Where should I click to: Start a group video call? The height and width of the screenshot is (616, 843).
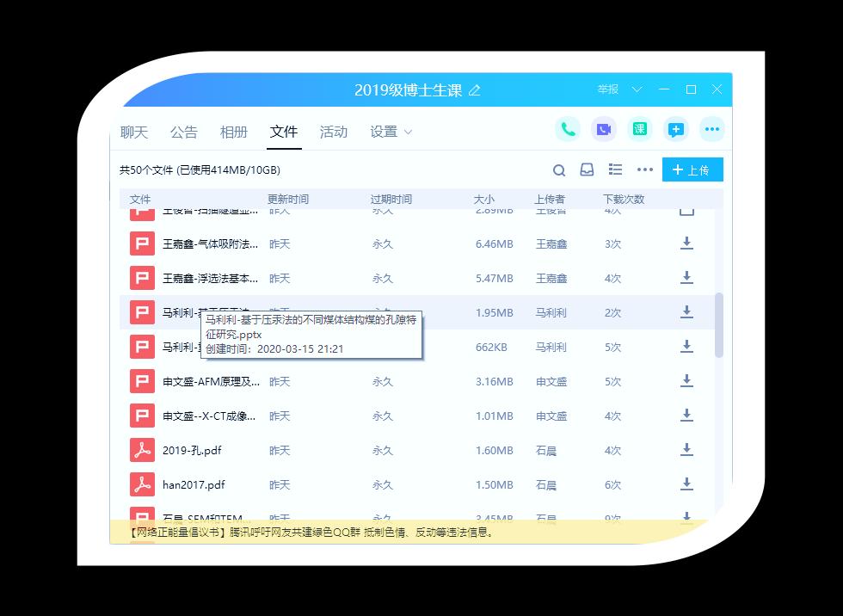click(x=604, y=129)
